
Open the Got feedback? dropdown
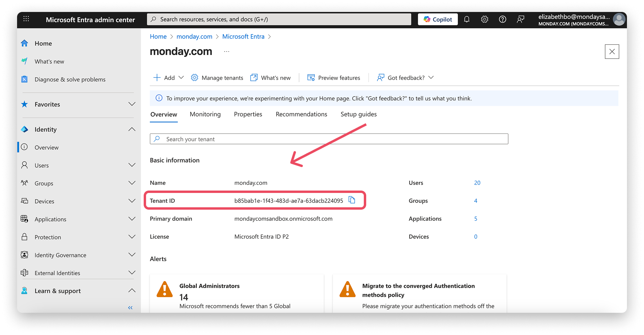(405, 78)
